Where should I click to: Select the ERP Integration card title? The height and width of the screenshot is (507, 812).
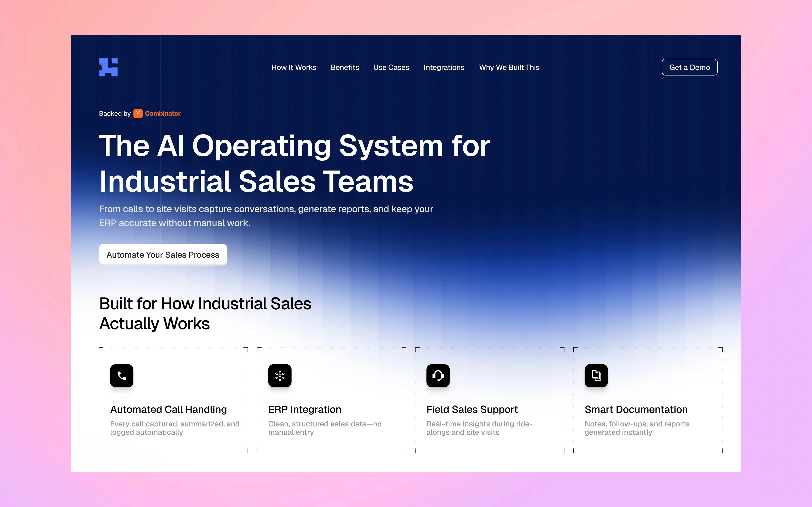(x=305, y=409)
